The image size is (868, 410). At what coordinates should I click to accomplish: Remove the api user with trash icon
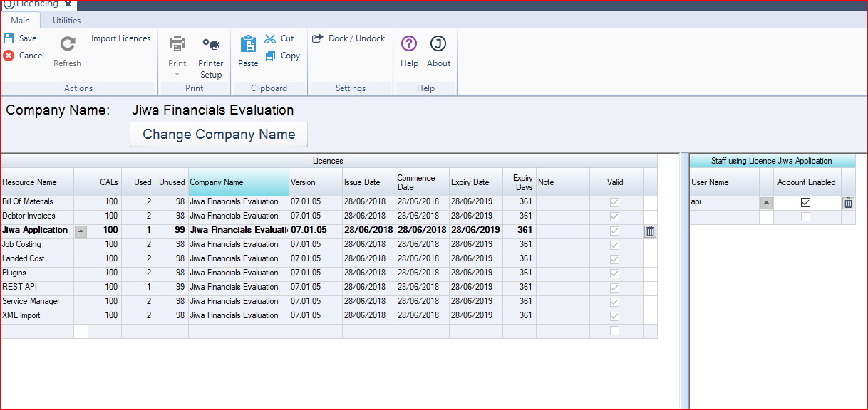(x=848, y=203)
